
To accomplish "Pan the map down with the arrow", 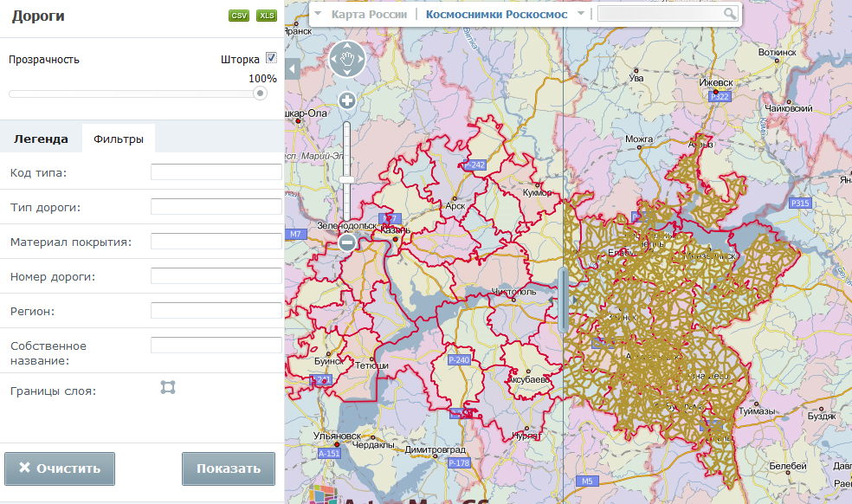I will pos(347,71).
